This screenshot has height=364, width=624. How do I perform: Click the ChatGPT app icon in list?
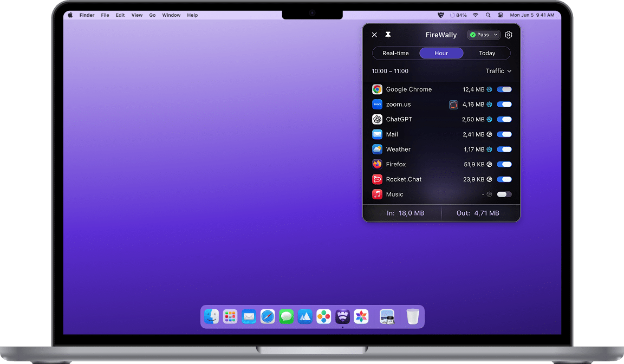(377, 119)
